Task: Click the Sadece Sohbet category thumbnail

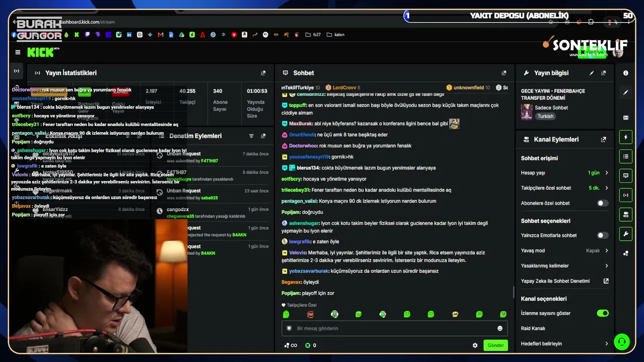Action: click(527, 112)
